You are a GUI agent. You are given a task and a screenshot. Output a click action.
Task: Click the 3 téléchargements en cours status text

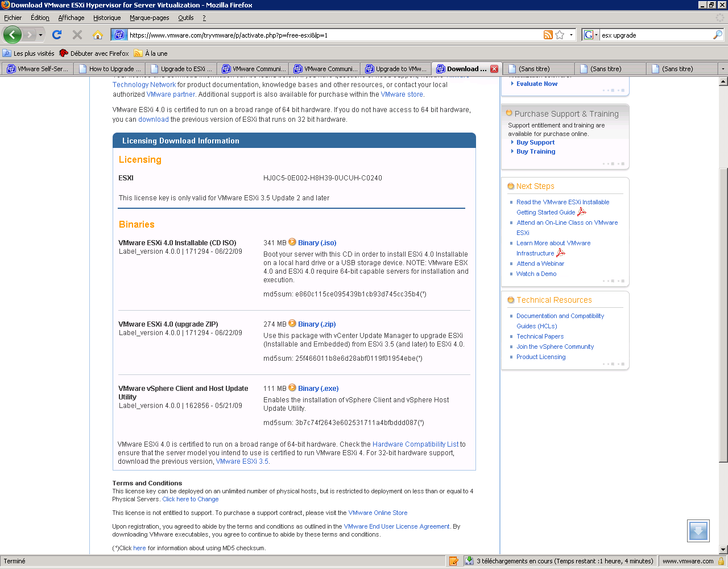click(x=565, y=561)
